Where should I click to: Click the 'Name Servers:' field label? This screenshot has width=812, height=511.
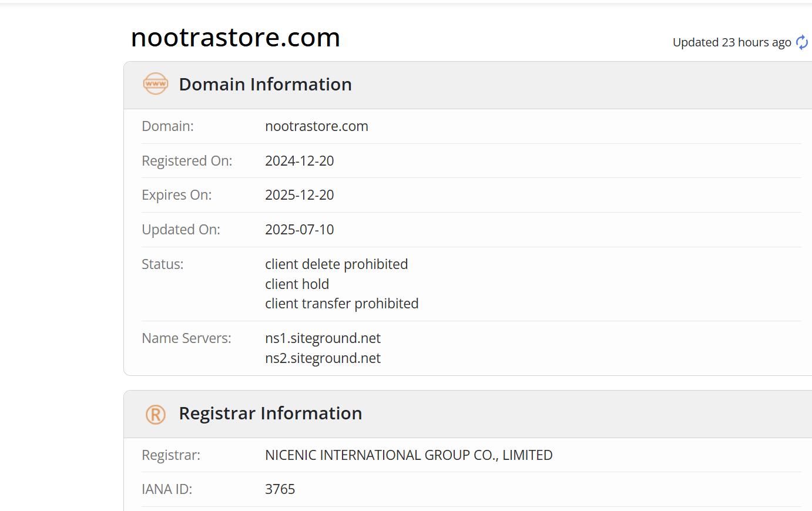coord(186,338)
